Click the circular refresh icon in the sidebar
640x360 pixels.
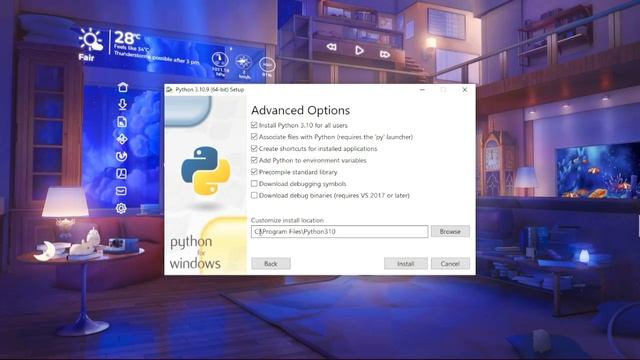[121, 156]
